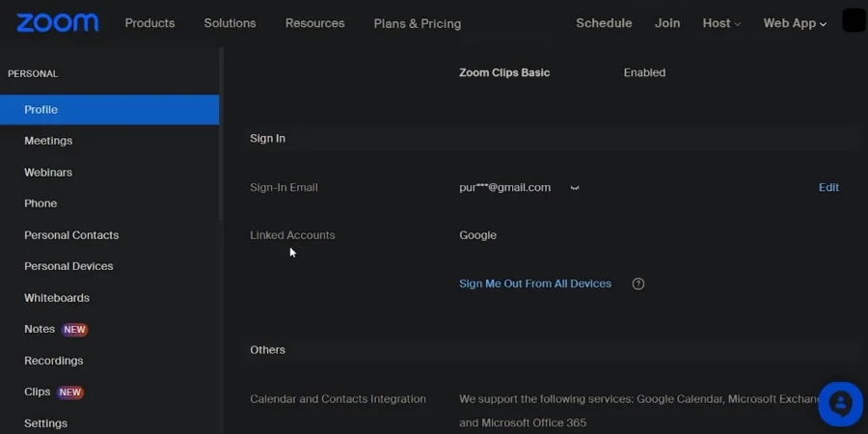This screenshot has height=434, width=868.
Task: Click the sidebar scrollbar
Action: click(221, 134)
